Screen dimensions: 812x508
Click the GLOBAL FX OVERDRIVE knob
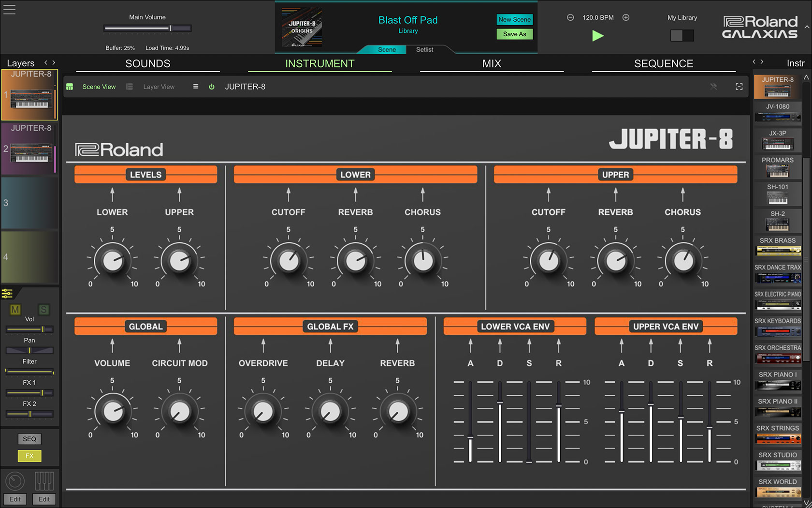263,412
